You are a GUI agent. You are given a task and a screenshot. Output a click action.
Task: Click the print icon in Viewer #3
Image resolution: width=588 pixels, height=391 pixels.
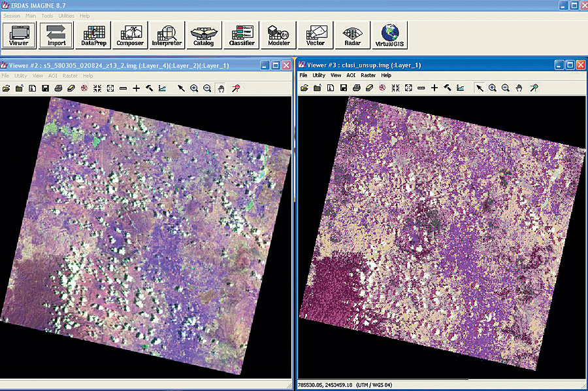tap(356, 88)
